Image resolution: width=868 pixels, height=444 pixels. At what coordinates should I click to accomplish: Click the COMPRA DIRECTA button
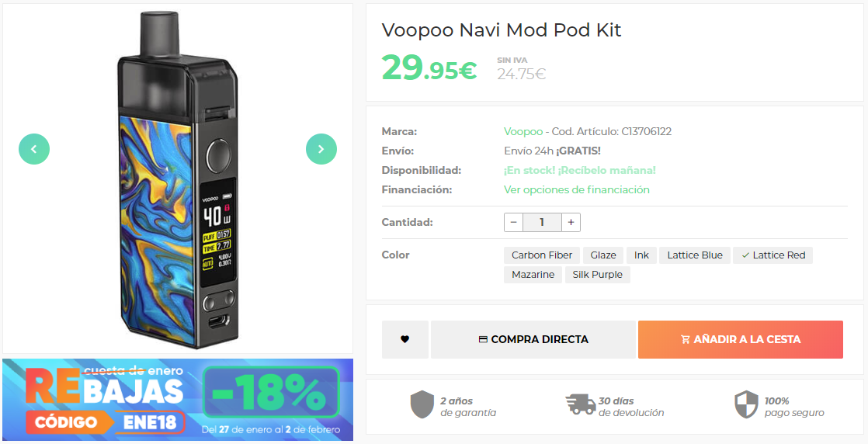[533, 339]
